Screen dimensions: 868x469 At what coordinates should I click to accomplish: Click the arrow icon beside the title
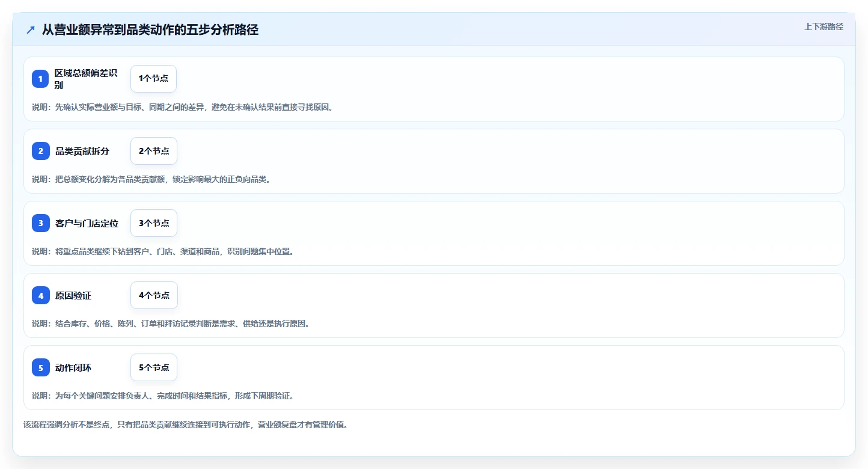31,30
